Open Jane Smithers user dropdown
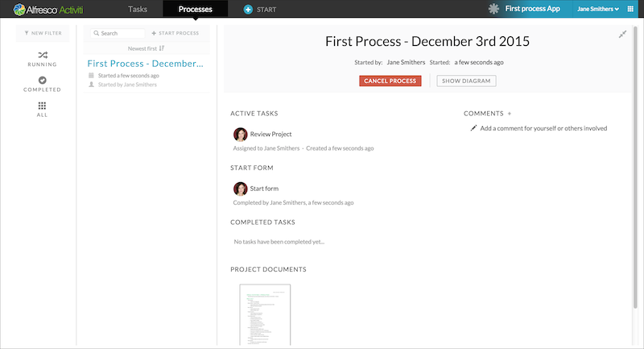644x349 pixels. (598, 9)
